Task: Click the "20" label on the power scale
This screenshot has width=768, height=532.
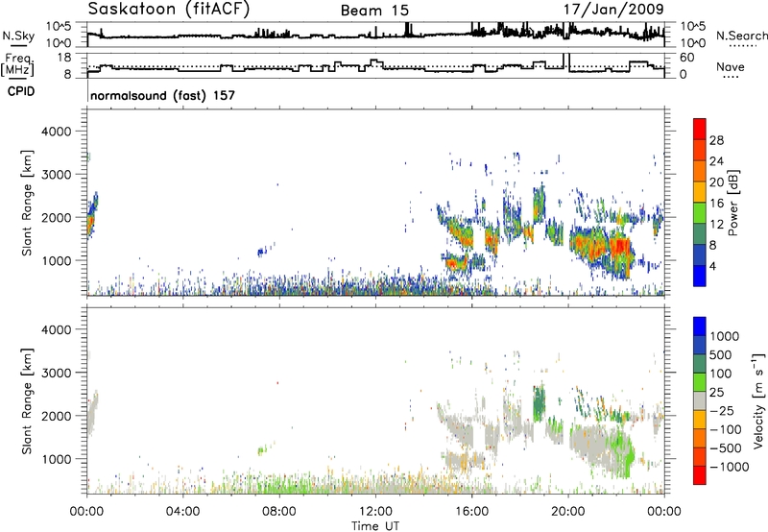Action: 716,182
